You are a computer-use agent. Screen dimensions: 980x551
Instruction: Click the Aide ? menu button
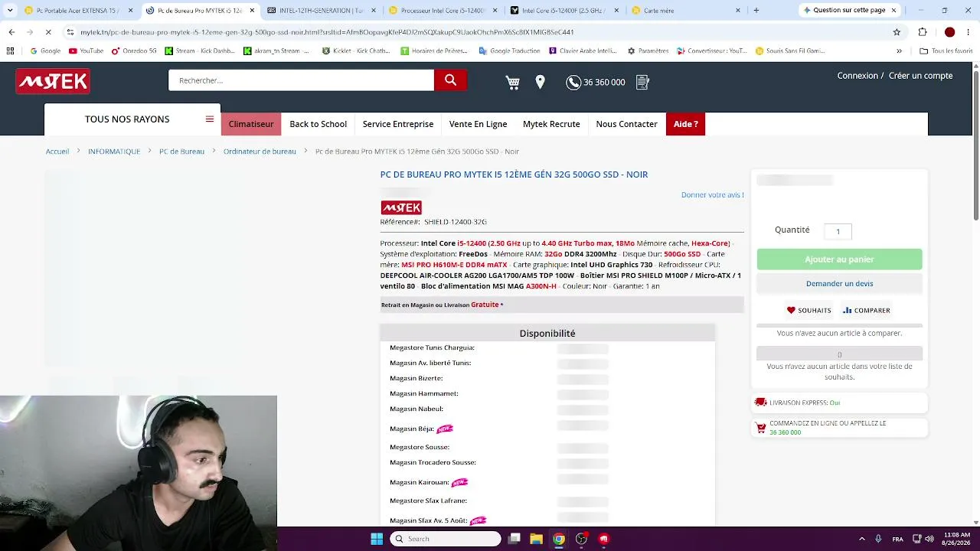[685, 124]
